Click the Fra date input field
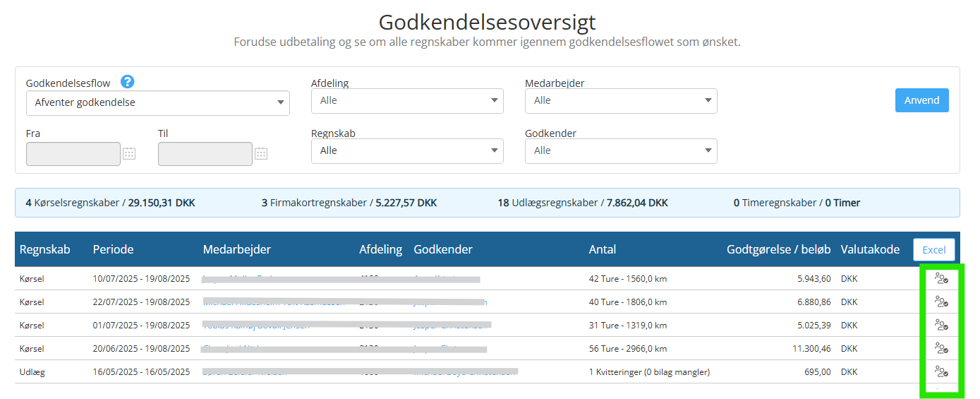Viewport: 980px width, 399px height. [x=73, y=154]
